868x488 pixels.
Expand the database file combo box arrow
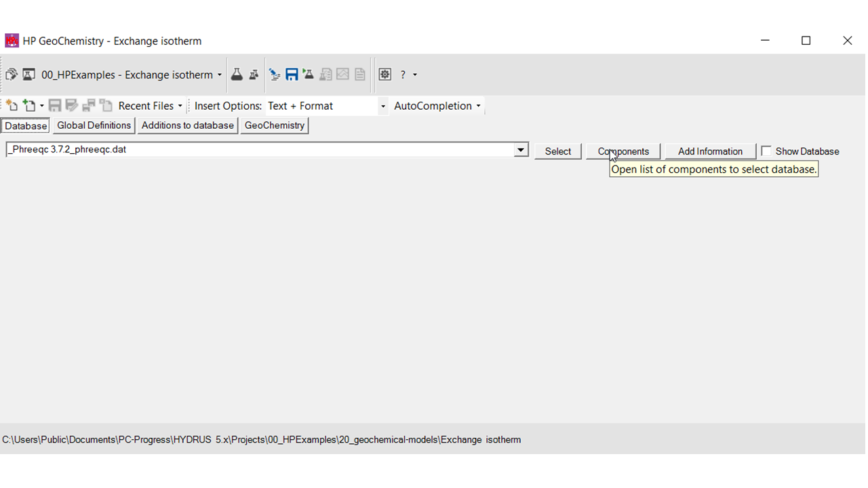[x=521, y=150]
